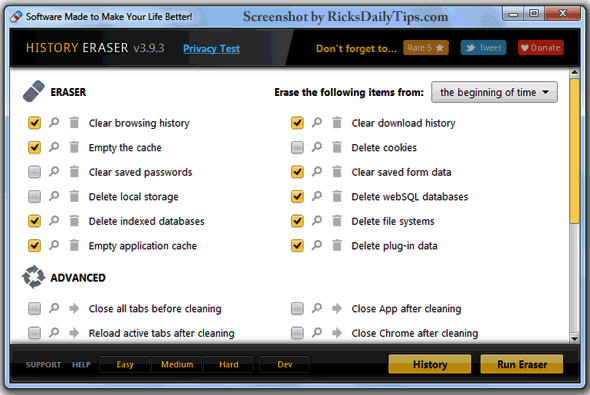The height and width of the screenshot is (395, 590).
Task: Click arrow icon beside Reload active tabs after cleaning
Action: tap(74, 333)
